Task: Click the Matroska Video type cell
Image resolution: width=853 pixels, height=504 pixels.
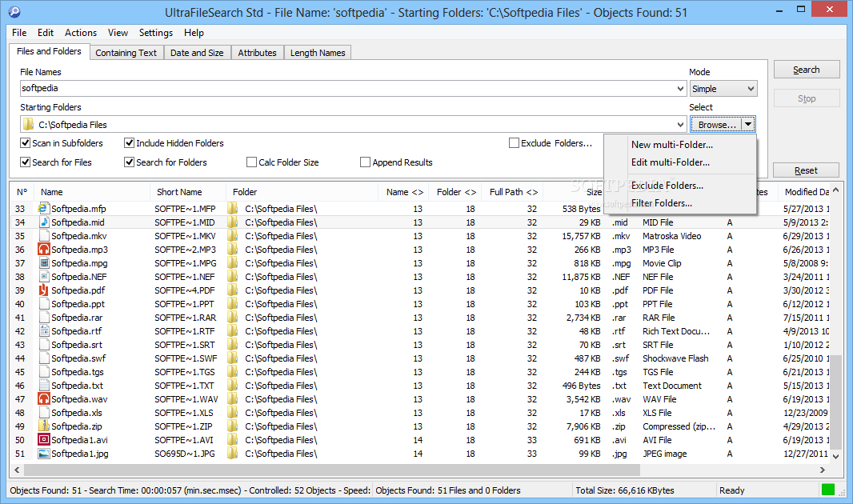Action: click(x=672, y=236)
